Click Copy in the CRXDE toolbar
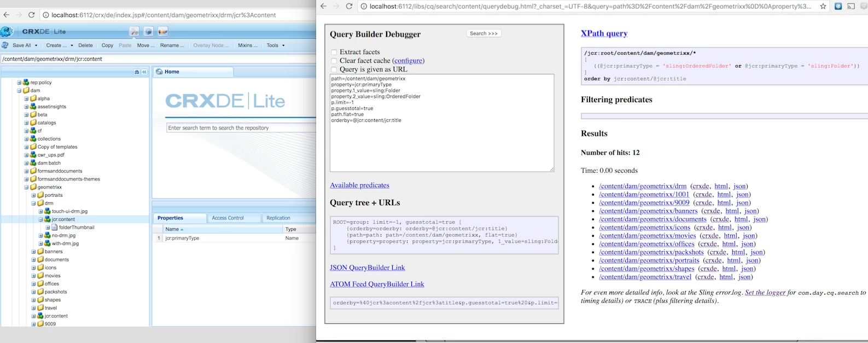Image resolution: width=868 pixels, height=343 pixels. (x=107, y=45)
